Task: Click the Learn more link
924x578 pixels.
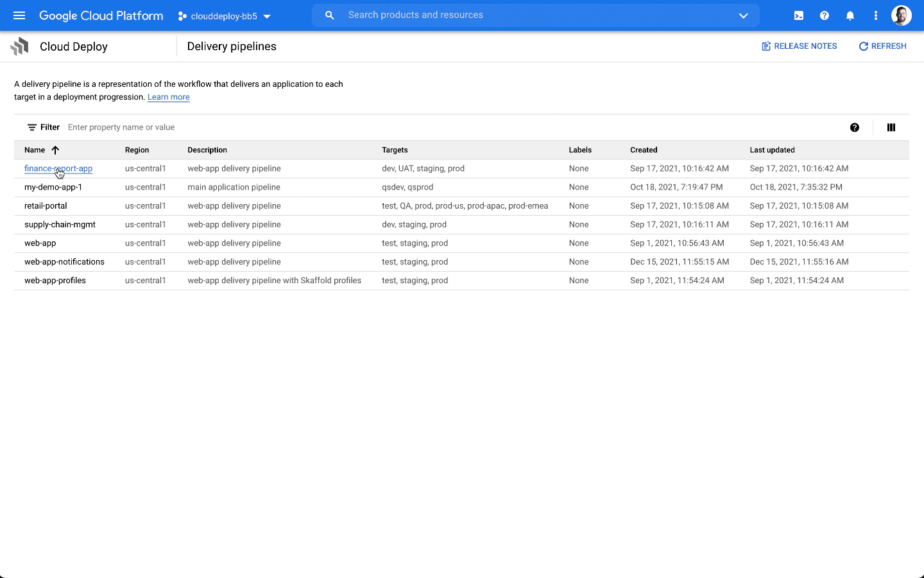Action: click(x=168, y=96)
